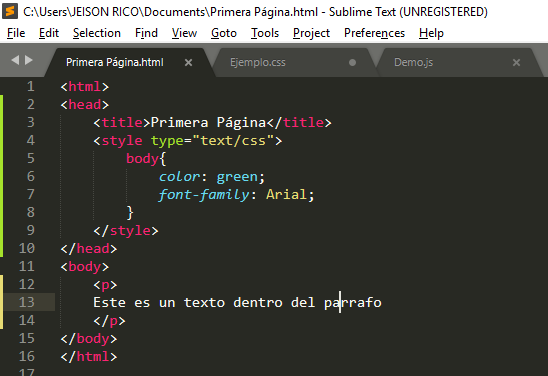Close the Primera Página.html tab
The width and height of the screenshot is (548, 376).
pyautogui.click(x=188, y=63)
